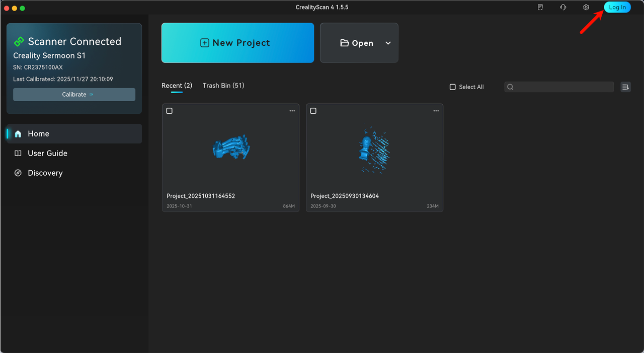Click the headset support icon
The image size is (644, 353).
coord(563,8)
